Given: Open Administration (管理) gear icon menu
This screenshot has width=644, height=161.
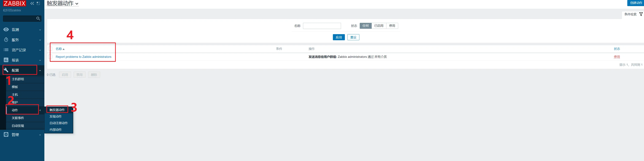Looking at the screenshot, I should [6, 135].
